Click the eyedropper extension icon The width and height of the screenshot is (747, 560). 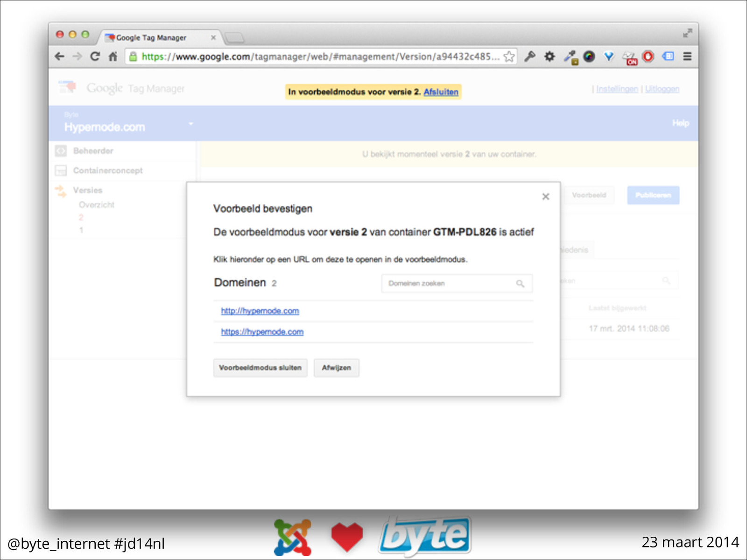click(x=570, y=57)
